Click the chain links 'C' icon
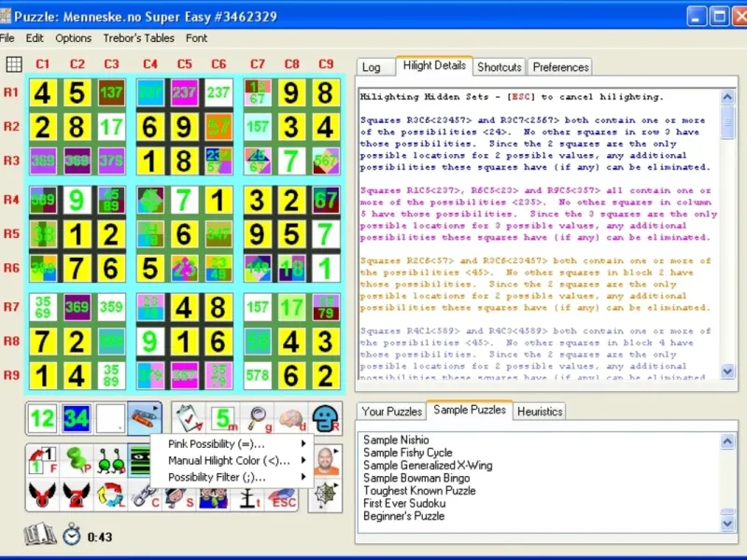The height and width of the screenshot is (560, 747). click(x=145, y=497)
